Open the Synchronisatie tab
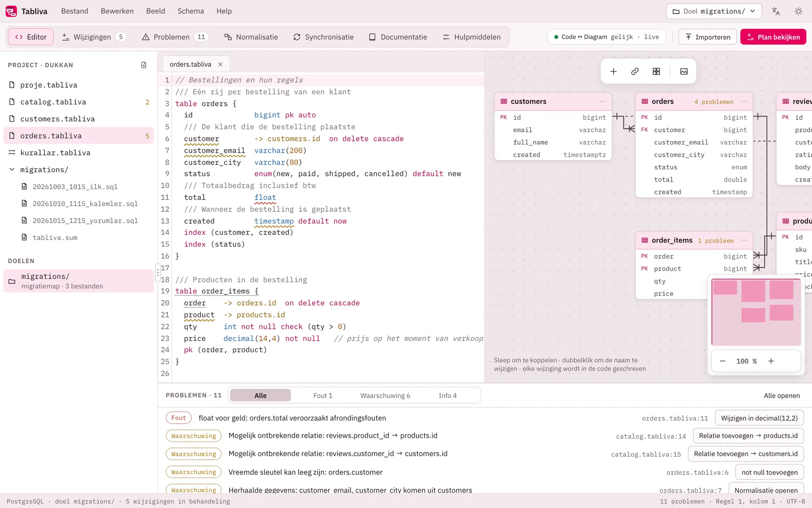The height and width of the screenshot is (508, 812). click(323, 37)
